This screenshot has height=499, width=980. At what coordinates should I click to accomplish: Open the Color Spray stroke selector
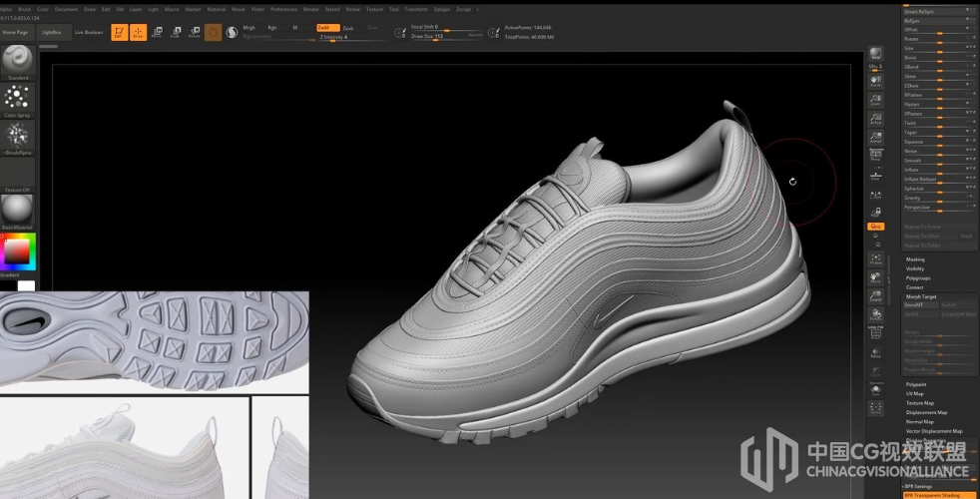pyautogui.click(x=18, y=100)
